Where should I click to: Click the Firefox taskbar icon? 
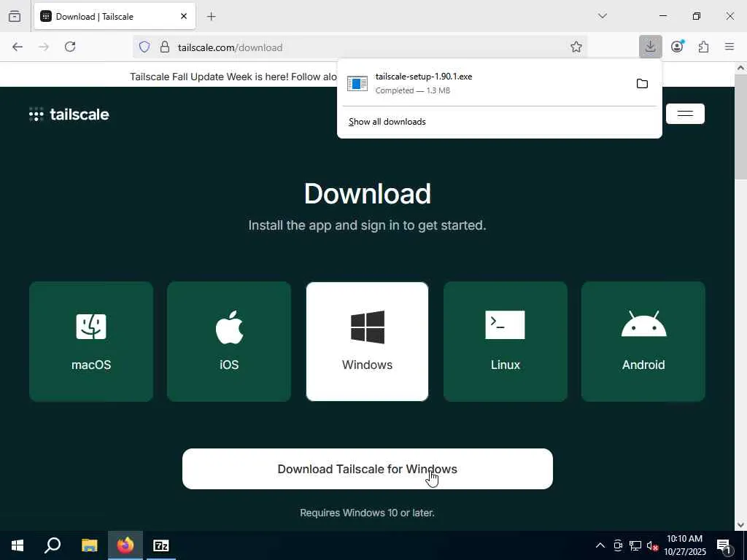125,545
